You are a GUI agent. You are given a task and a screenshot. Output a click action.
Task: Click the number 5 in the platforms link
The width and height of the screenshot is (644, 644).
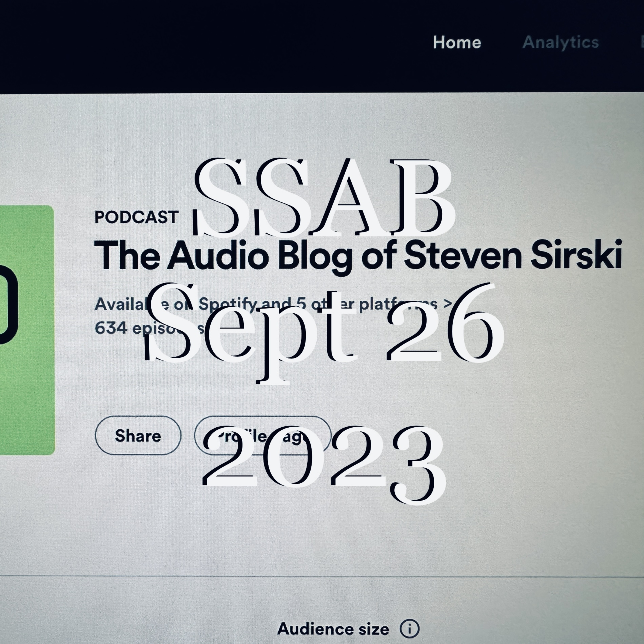point(301,304)
